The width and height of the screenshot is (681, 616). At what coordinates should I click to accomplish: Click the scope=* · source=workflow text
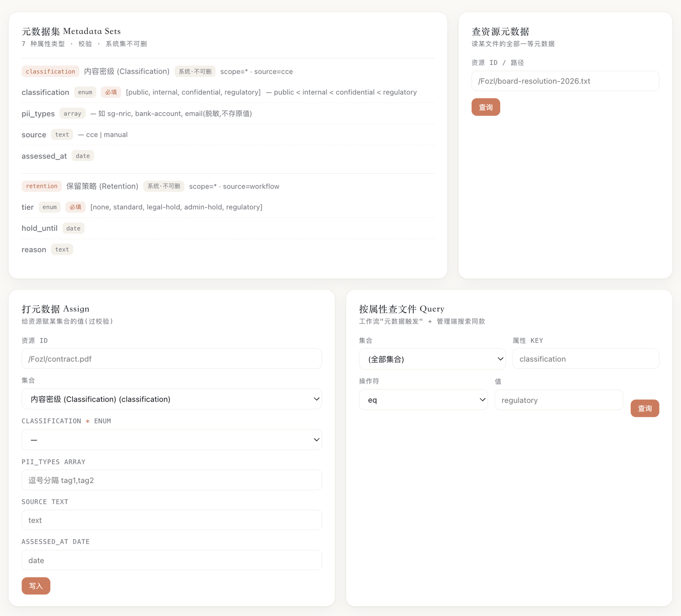(234, 186)
